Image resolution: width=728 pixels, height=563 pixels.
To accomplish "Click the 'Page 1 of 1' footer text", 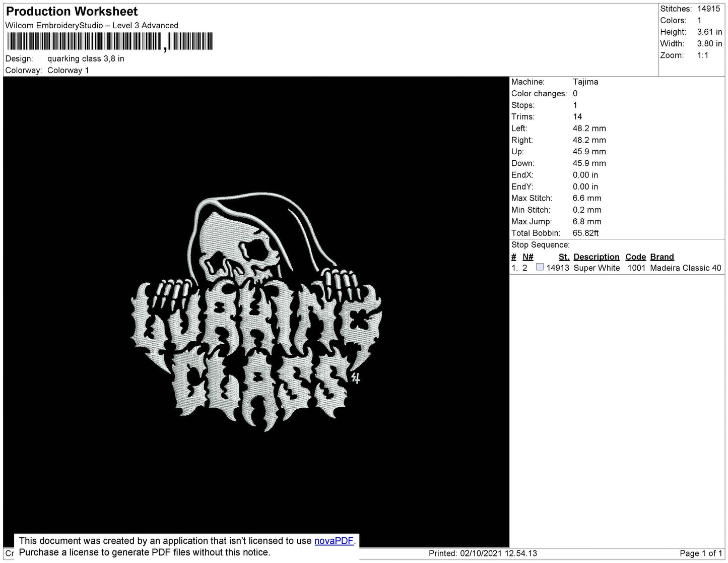I will tap(701, 553).
